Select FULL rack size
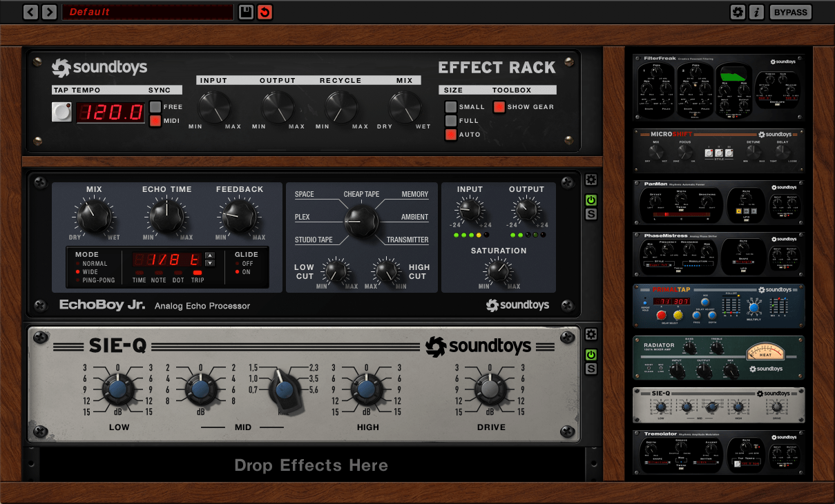 coord(451,121)
